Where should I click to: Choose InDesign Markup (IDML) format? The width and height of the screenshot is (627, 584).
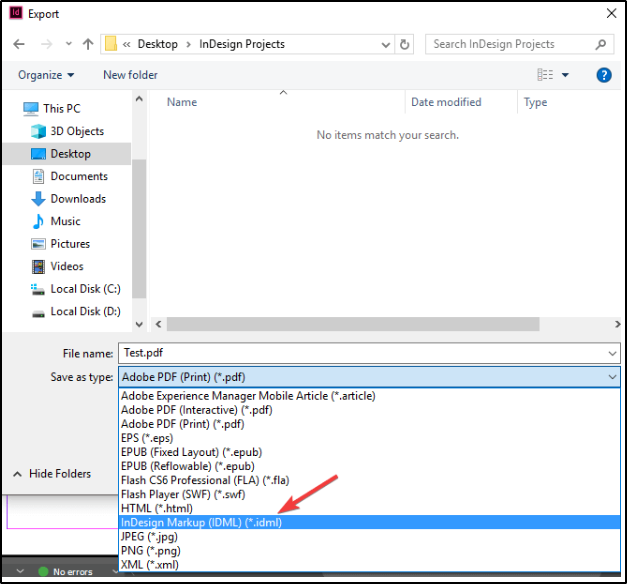pos(370,522)
